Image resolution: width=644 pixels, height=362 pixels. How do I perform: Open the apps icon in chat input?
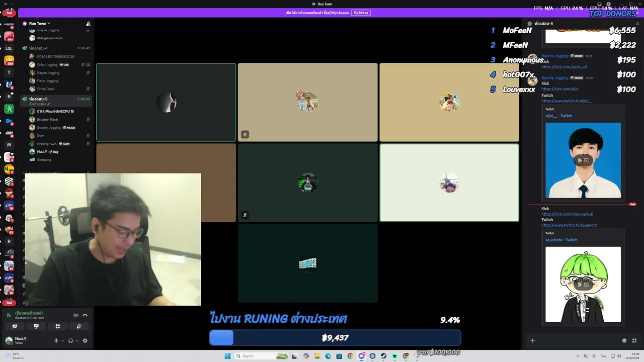coord(634,340)
